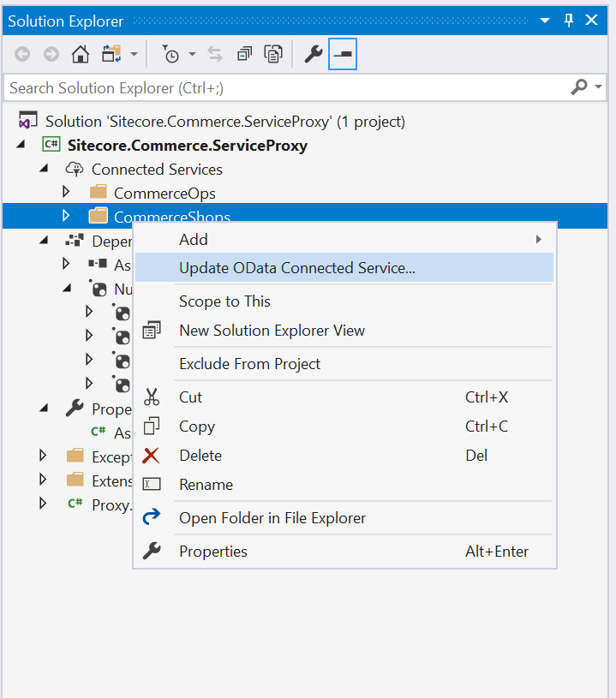Image resolution: width=616 pixels, height=698 pixels.
Task: Expand the Proxy C# file node
Action: point(43,504)
